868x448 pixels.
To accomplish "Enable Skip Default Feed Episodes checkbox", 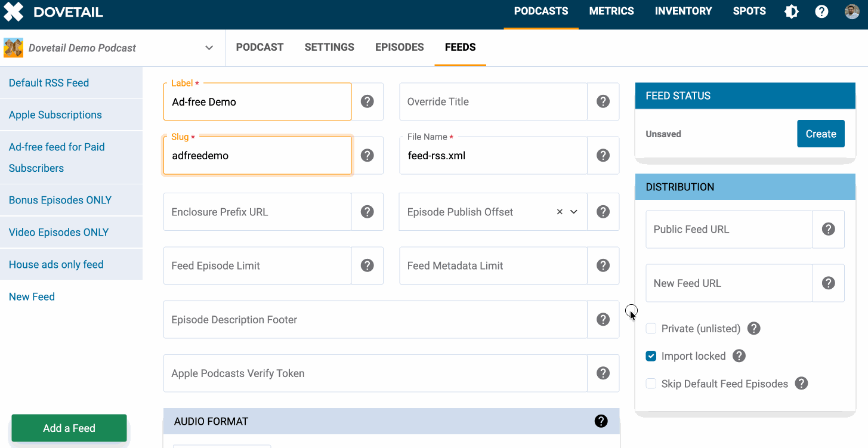I will pyautogui.click(x=651, y=384).
